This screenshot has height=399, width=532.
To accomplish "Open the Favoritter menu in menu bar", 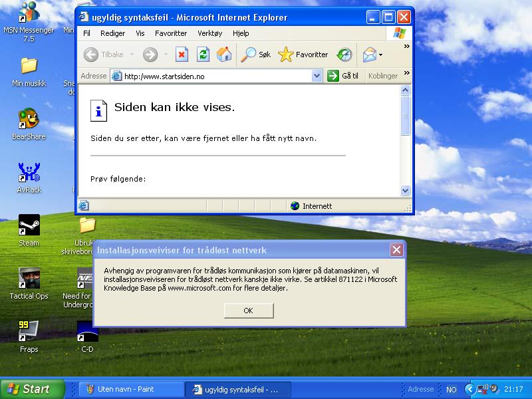I will point(171,33).
